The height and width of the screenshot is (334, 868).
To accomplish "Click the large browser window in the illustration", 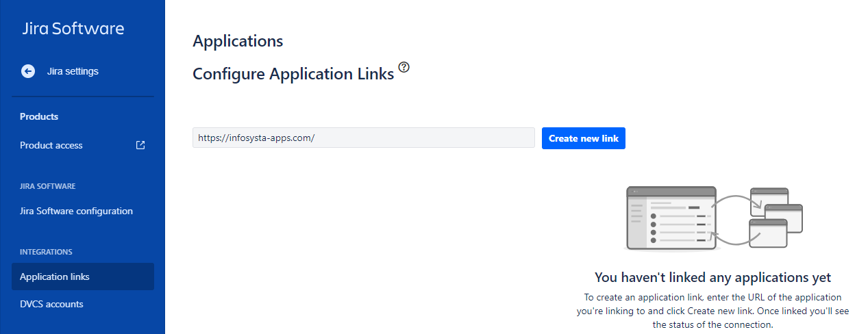I will coord(671,218).
